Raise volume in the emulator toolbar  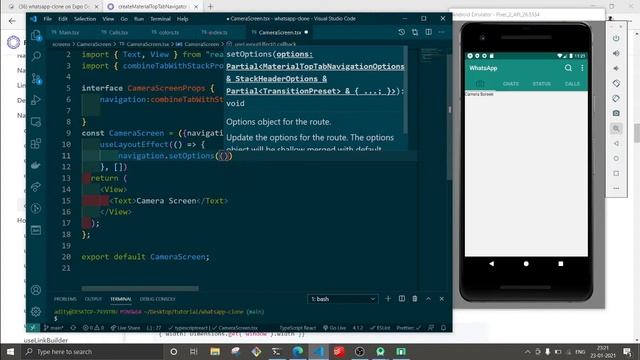tap(616, 53)
